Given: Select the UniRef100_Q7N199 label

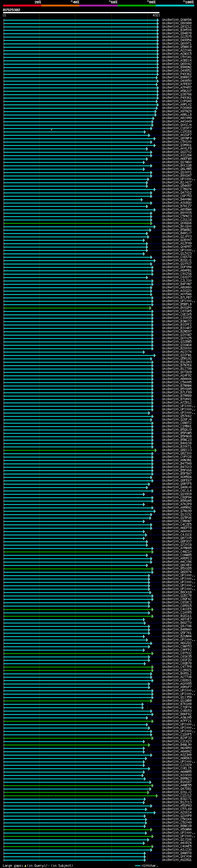Looking at the screenshot, I should click(x=177, y=511).
